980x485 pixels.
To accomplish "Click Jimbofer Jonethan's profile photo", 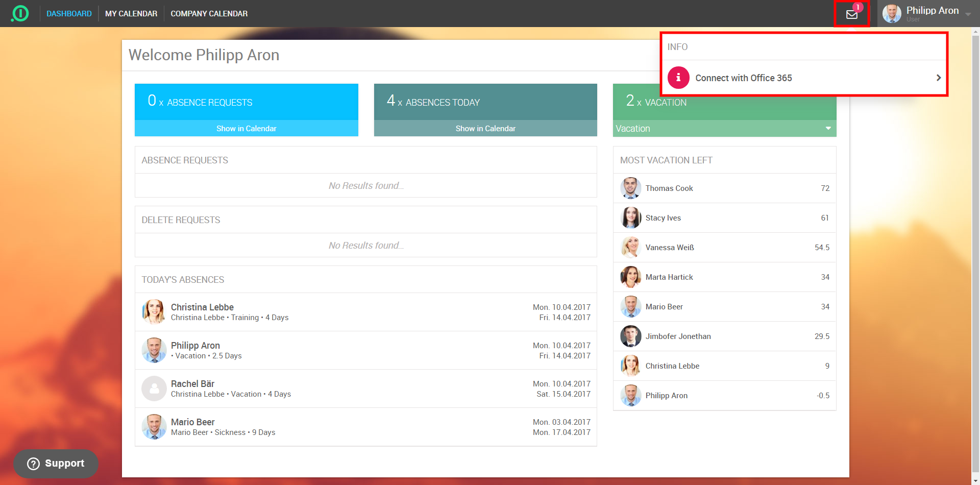I will coord(630,336).
